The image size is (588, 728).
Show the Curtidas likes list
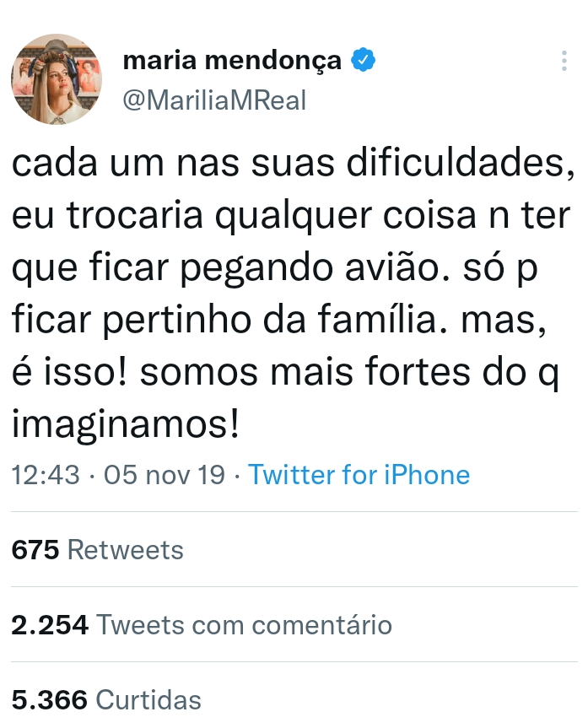[149, 699]
